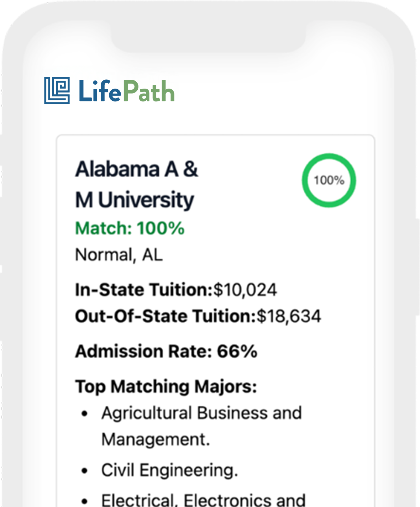Screen dimensions: 420x507
Task: Click the Top Matching Majors heading
Action: pyautogui.click(x=166, y=386)
